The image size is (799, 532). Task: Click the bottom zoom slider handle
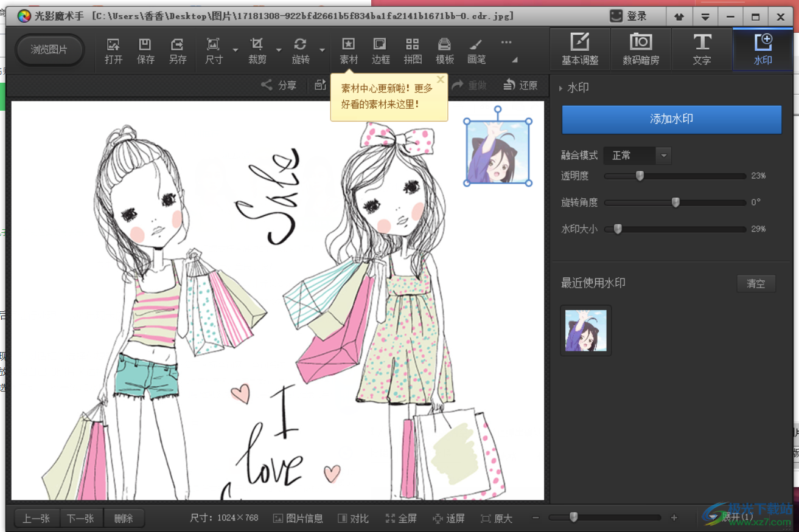573,517
